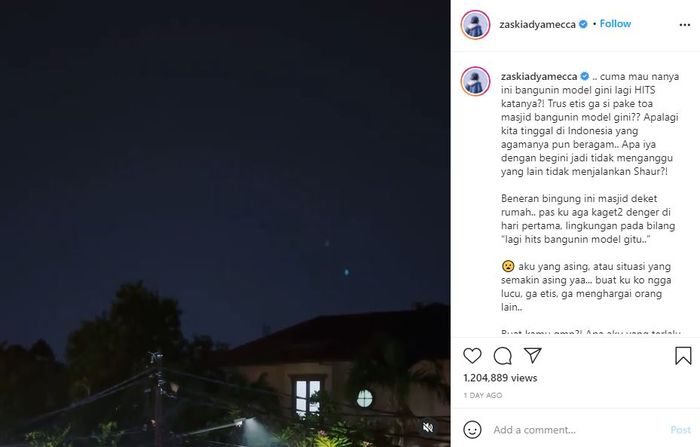Play or pause the night sky video

point(225,223)
